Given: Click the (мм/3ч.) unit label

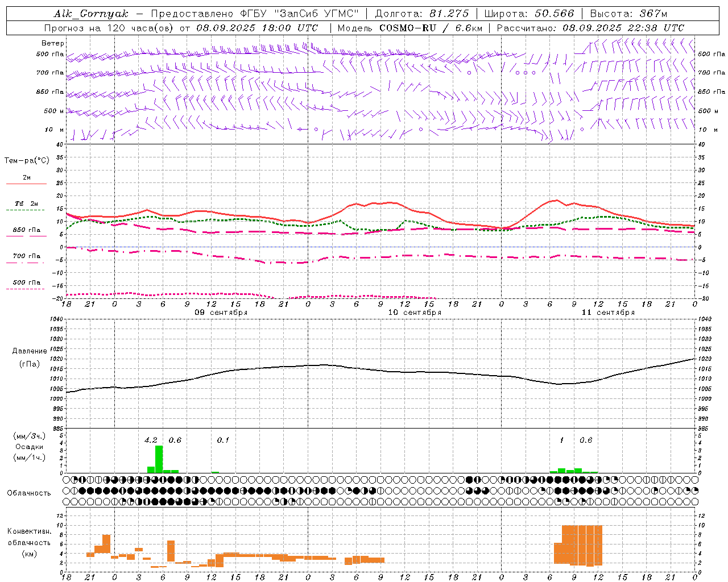Looking at the screenshot, I should point(29,436).
